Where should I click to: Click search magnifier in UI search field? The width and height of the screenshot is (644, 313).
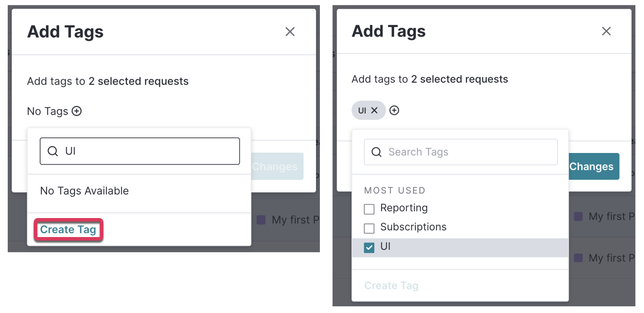pyautogui.click(x=53, y=151)
